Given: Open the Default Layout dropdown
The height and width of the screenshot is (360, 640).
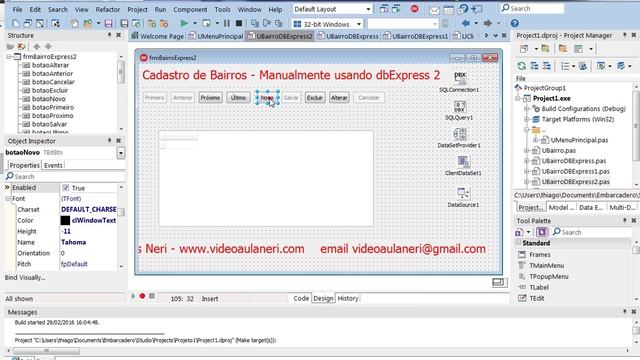Looking at the screenshot, I should click(368, 9).
